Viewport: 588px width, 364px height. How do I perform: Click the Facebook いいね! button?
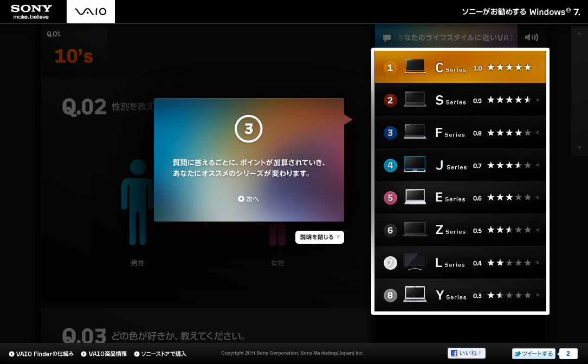[466, 353]
